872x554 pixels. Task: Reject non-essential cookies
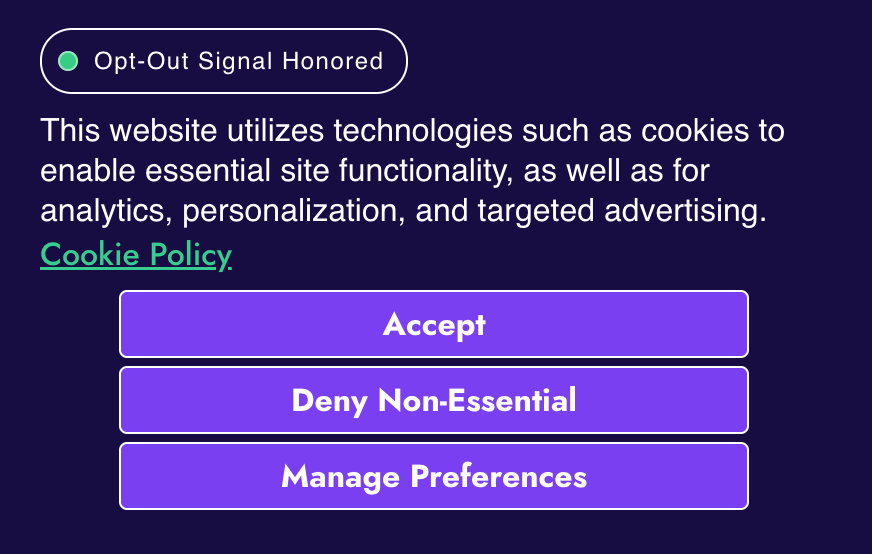pos(434,400)
